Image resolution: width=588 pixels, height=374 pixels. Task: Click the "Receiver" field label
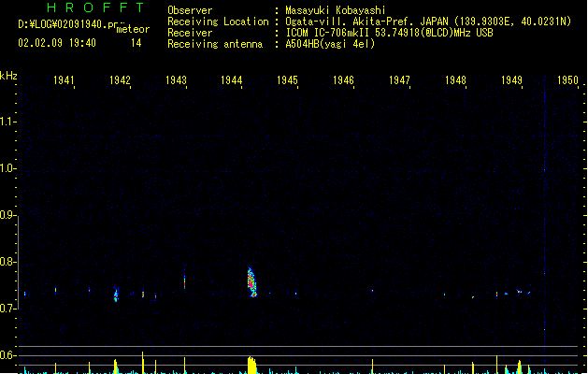(190, 33)
